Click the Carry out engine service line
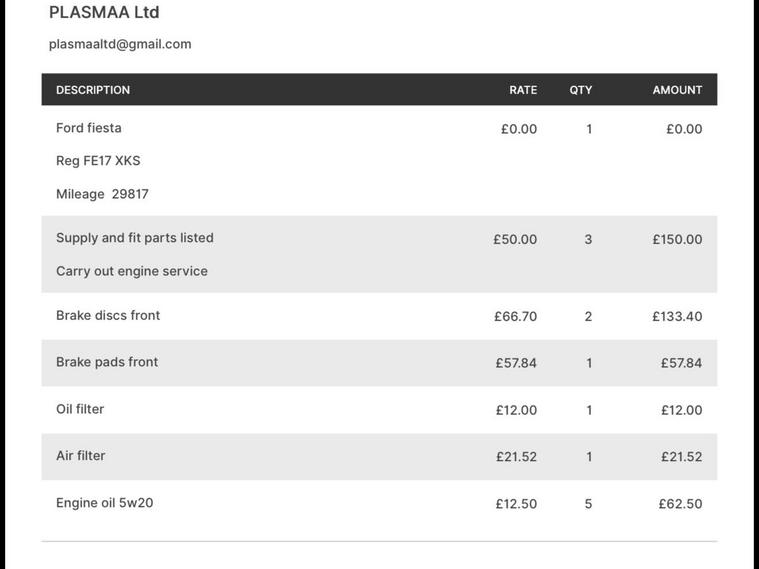 pyautogui.click(x=132, y=271)
